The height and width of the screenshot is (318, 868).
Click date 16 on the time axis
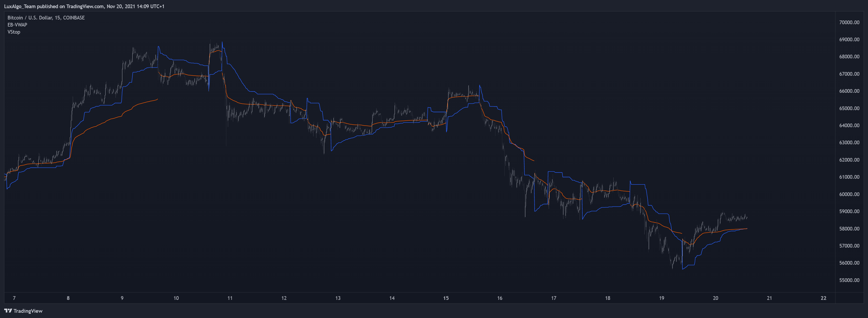point(500,298)
